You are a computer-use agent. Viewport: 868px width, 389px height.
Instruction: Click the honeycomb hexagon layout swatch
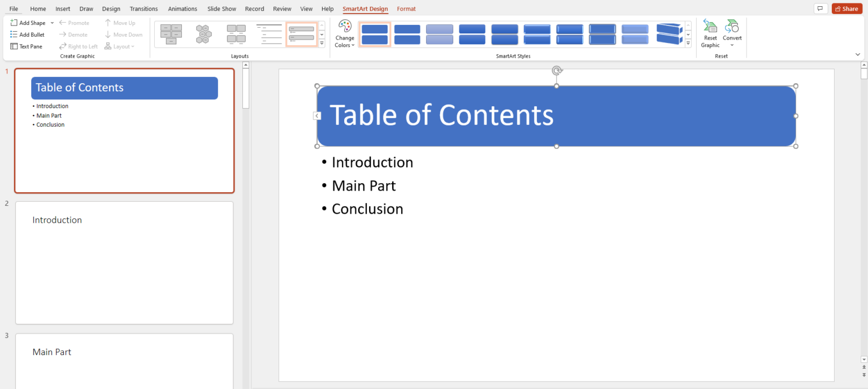(x=203, y=34)
